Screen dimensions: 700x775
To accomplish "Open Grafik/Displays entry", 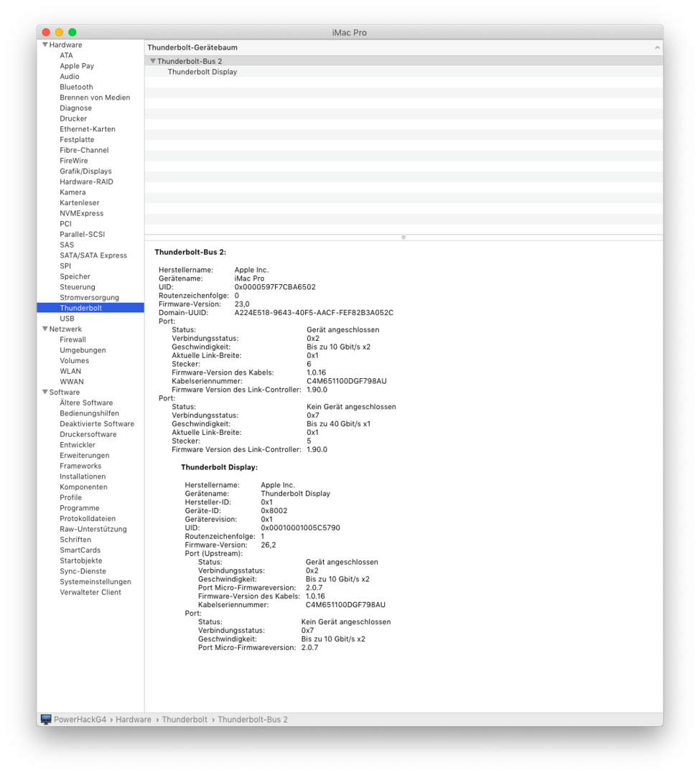I will tap(85, 171).
